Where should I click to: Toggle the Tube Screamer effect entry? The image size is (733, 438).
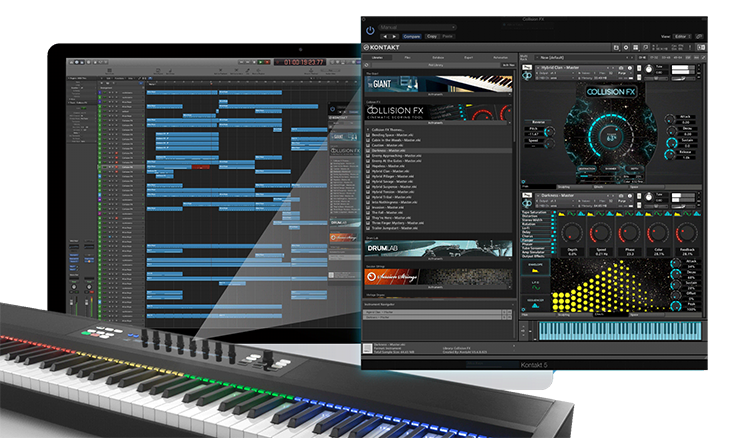tap(538, 248)
